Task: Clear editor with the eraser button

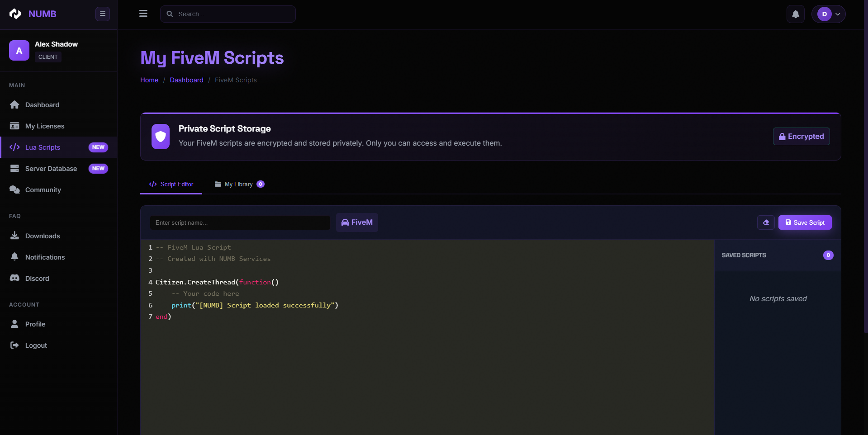Action: (766, 222)
